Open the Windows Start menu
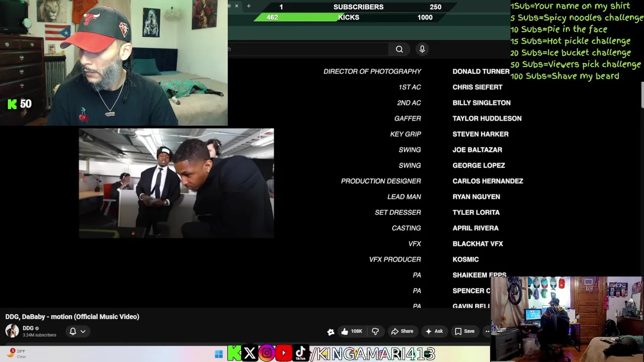Screen dimensions: 644x362 pyautogui.click(x=219, y=354)
